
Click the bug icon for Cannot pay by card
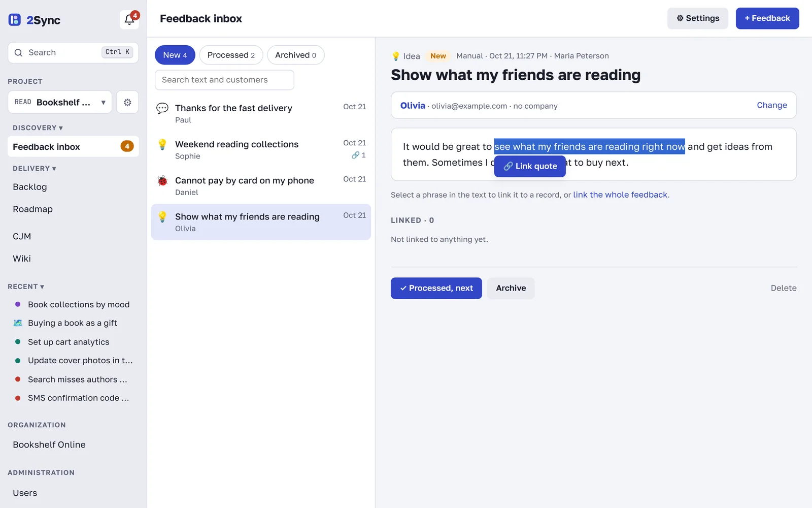click(162, 180)
